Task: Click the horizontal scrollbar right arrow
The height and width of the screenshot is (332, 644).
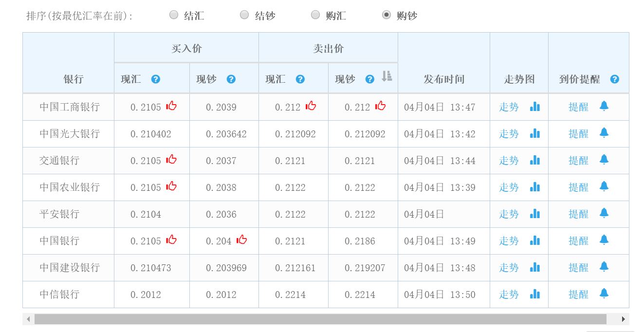Action: [x=623, y=319]
